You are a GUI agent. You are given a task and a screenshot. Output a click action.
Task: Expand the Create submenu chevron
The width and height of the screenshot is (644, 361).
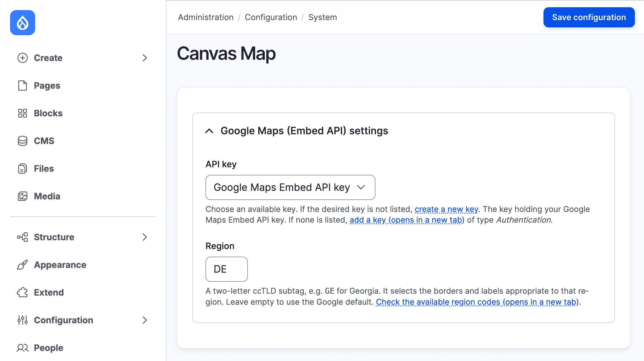(145, 58)
